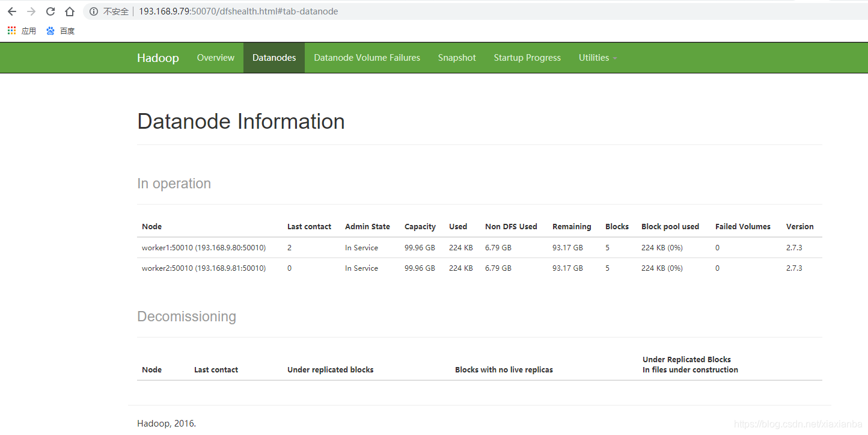868x435 pixels.
Task: Click the Last contact header in operation table
Action: coord(309,227)
